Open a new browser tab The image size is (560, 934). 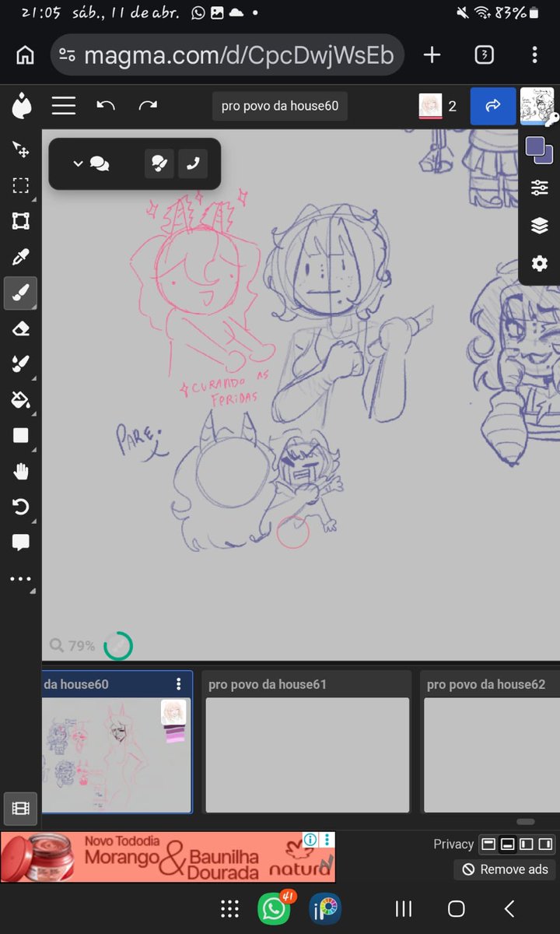(x=432, y=55)
